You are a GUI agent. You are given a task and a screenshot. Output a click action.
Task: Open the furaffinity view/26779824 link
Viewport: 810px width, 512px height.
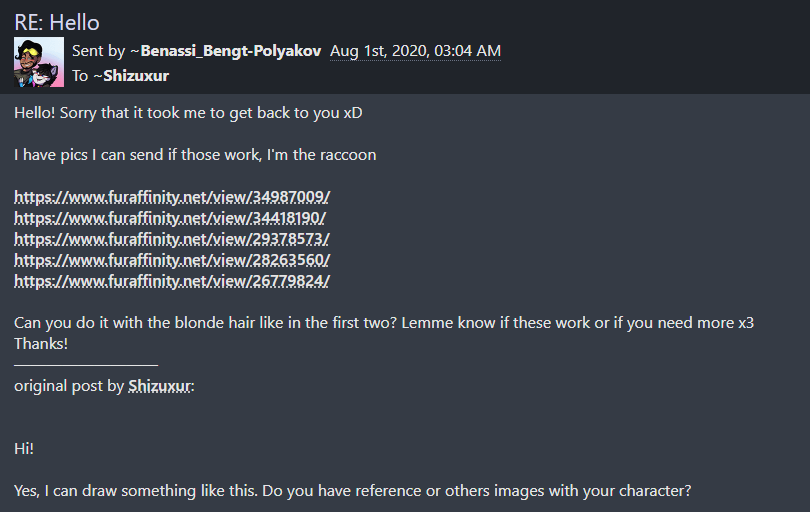tap(172, 281)
